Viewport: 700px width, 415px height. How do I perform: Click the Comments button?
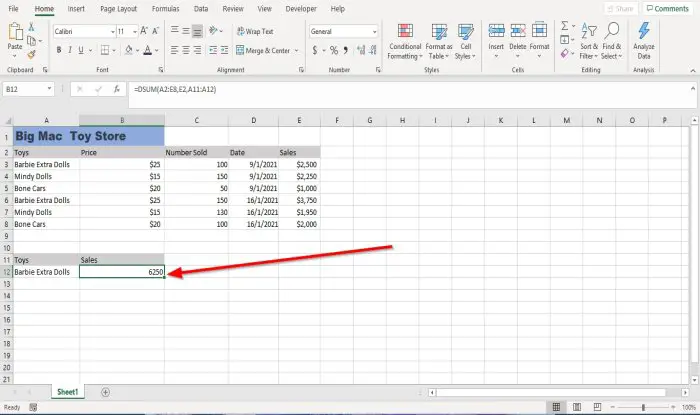(668, 8)
